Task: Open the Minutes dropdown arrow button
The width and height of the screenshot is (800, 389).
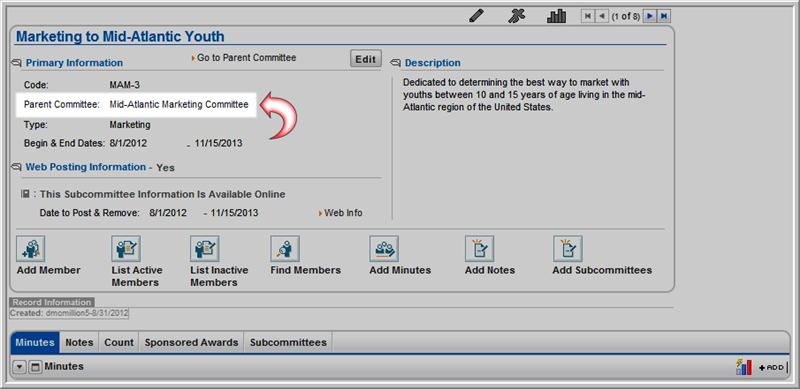Action: point(19,367)
